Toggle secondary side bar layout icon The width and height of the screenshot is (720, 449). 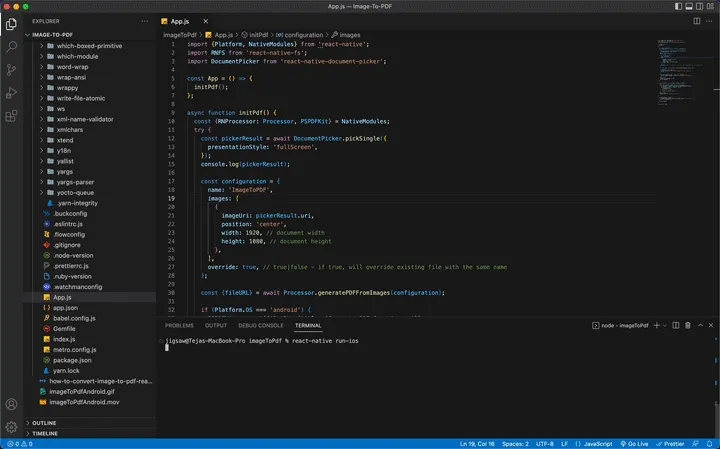[x=699, y=6]
